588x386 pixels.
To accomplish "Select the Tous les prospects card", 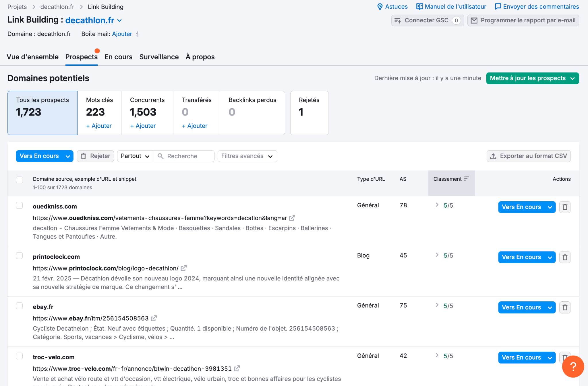I will click(42, 113).
